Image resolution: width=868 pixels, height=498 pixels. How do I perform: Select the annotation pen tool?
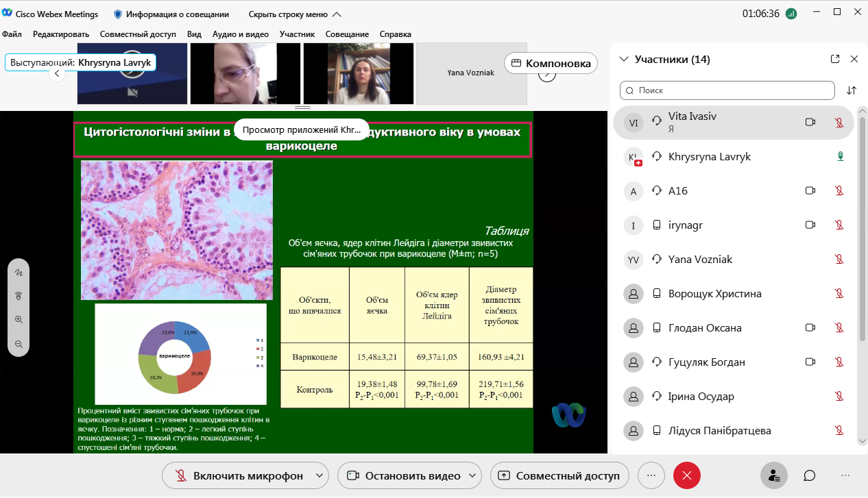(x=19, y=272)
